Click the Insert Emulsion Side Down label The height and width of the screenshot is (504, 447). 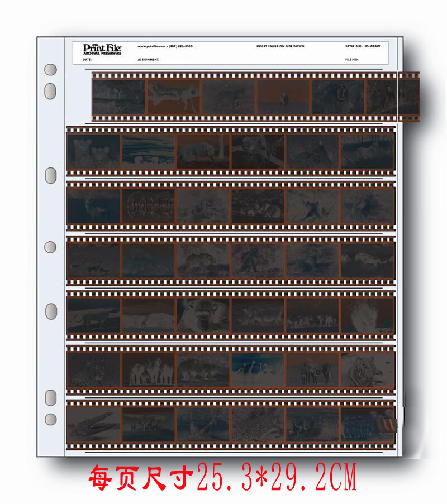coord(280,46)
